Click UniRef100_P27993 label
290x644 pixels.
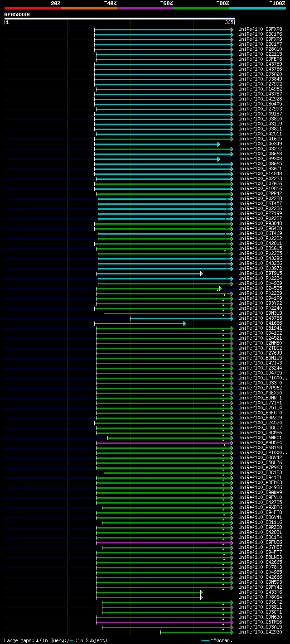[x=260, y=109]
